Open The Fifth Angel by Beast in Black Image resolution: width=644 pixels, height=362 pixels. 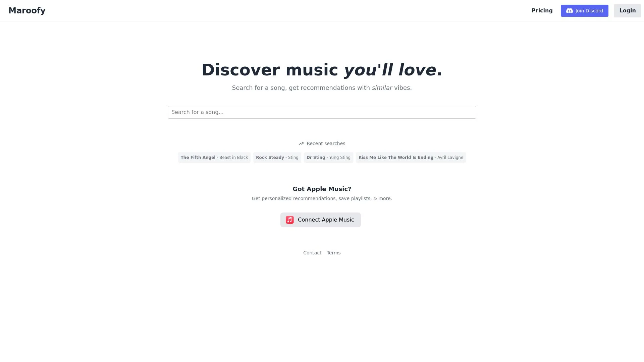[214, 158]
